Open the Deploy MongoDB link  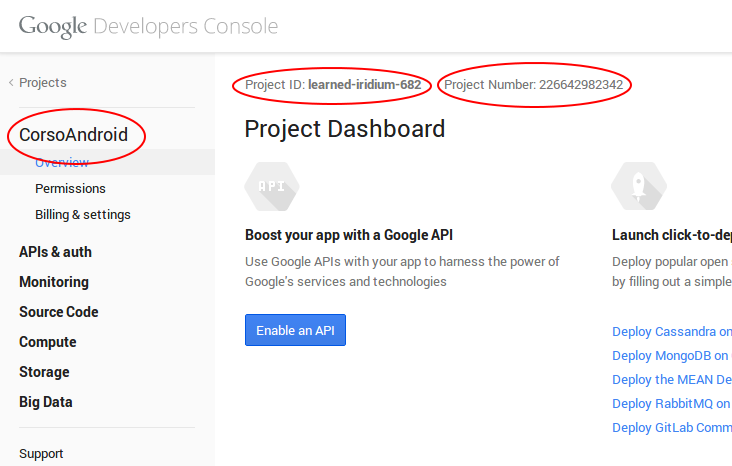coord(672,356)
